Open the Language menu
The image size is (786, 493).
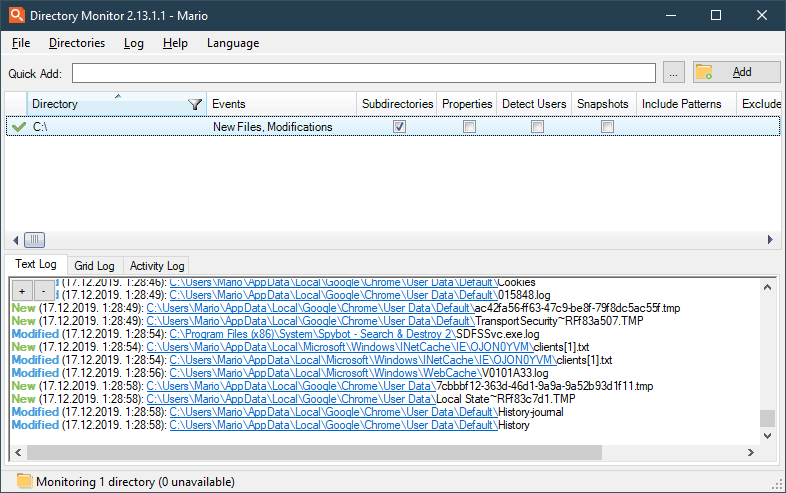(232, 43)
